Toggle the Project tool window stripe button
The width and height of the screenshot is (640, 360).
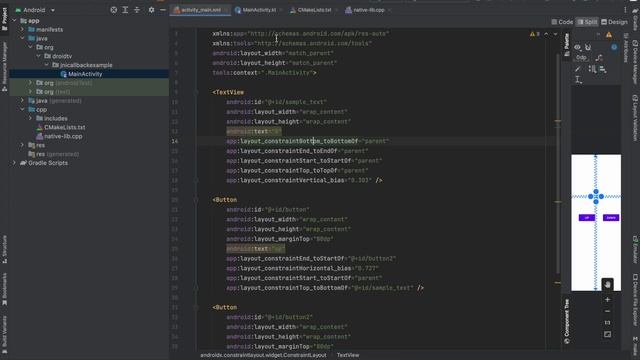pos(4,19)
